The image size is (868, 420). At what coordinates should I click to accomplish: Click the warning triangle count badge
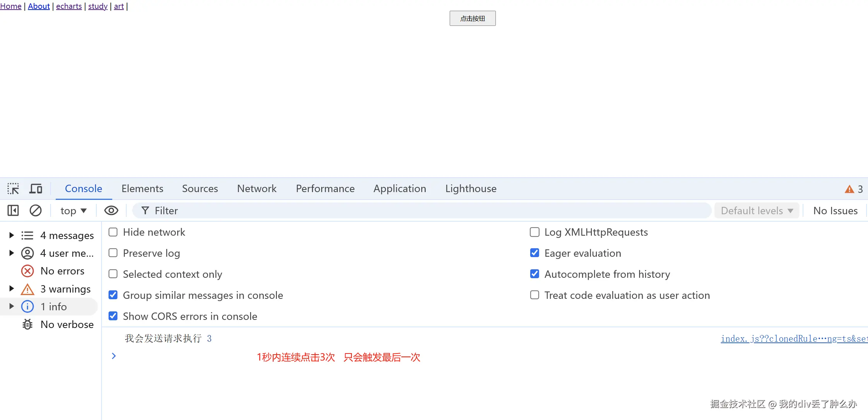(854, 189)
